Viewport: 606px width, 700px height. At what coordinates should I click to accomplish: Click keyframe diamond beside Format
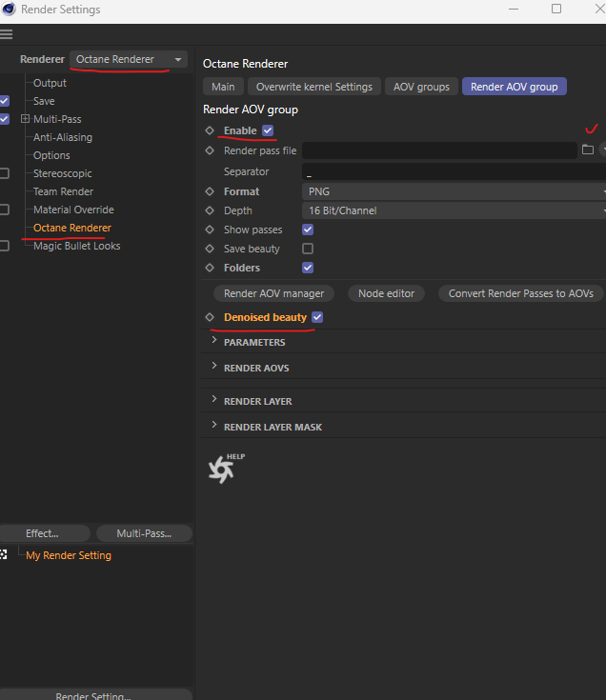tap(210, 191)
